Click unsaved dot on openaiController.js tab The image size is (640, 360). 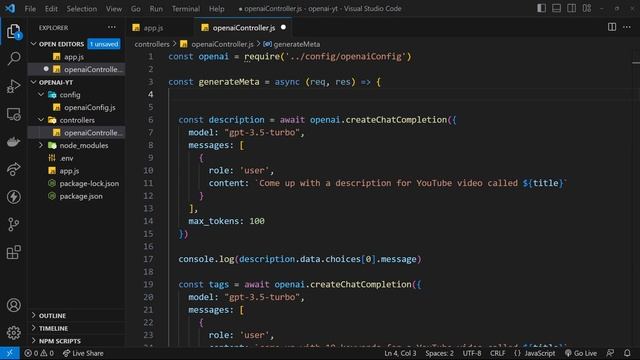coord(283,27)
